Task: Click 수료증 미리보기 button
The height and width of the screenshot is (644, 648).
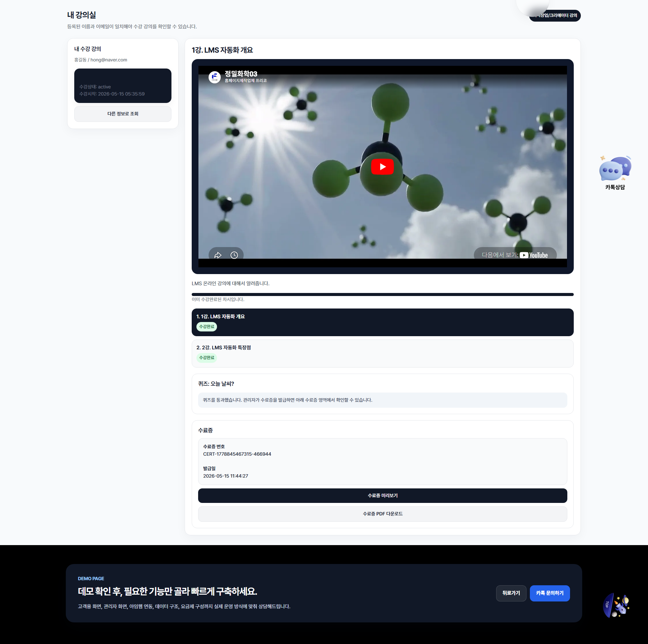Action: (382, 495)
